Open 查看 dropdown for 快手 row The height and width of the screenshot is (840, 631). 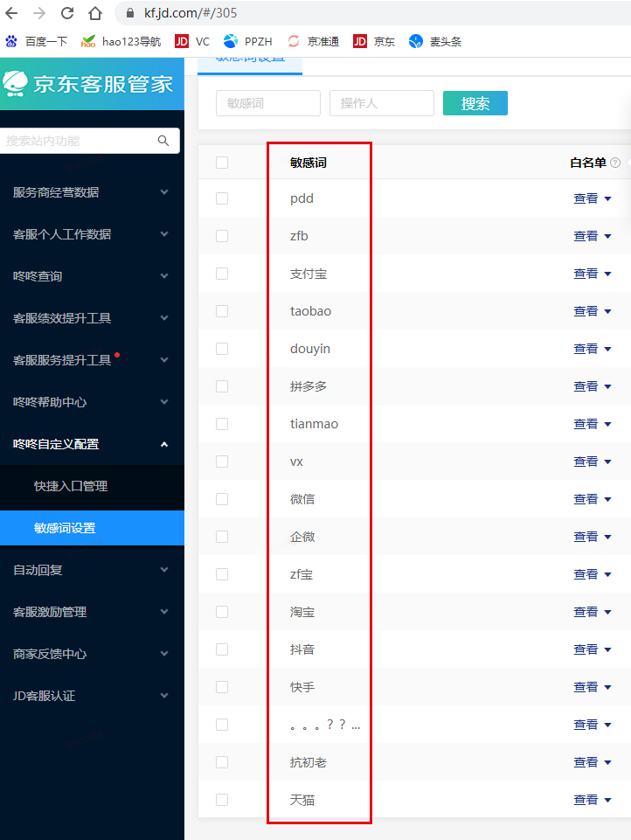pyautogui.click(x=592, y=687)
